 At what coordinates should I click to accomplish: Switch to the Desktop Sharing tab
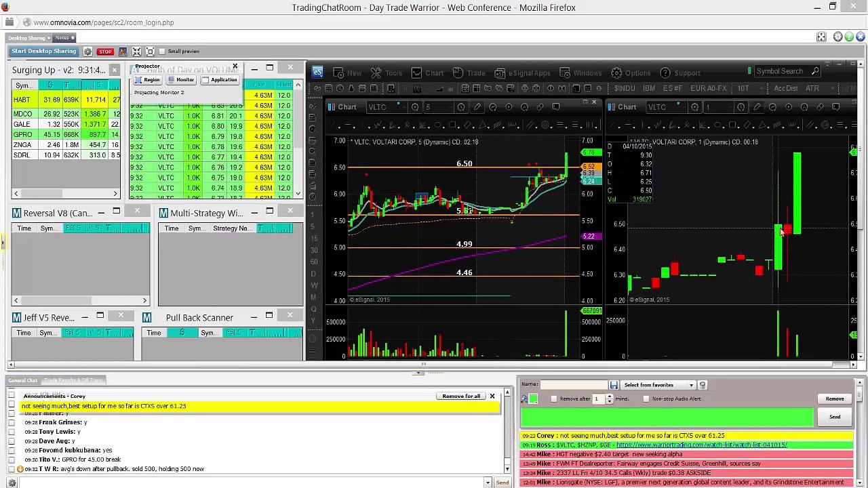[x=28, y=38]
